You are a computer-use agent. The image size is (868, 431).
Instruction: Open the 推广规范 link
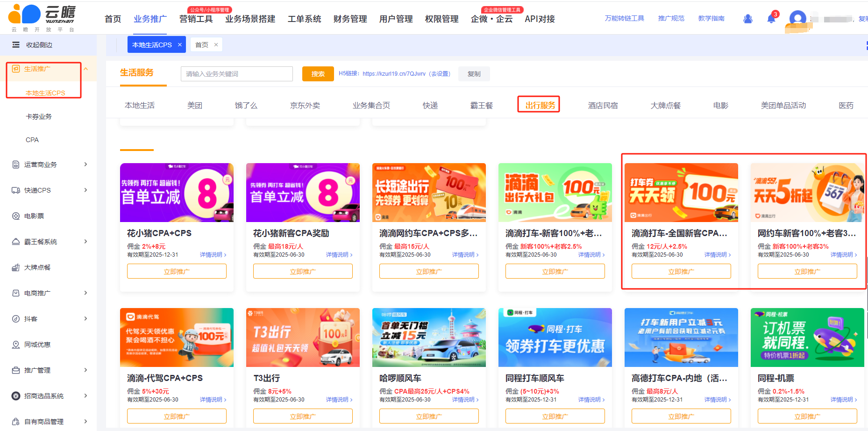[671, 18]
